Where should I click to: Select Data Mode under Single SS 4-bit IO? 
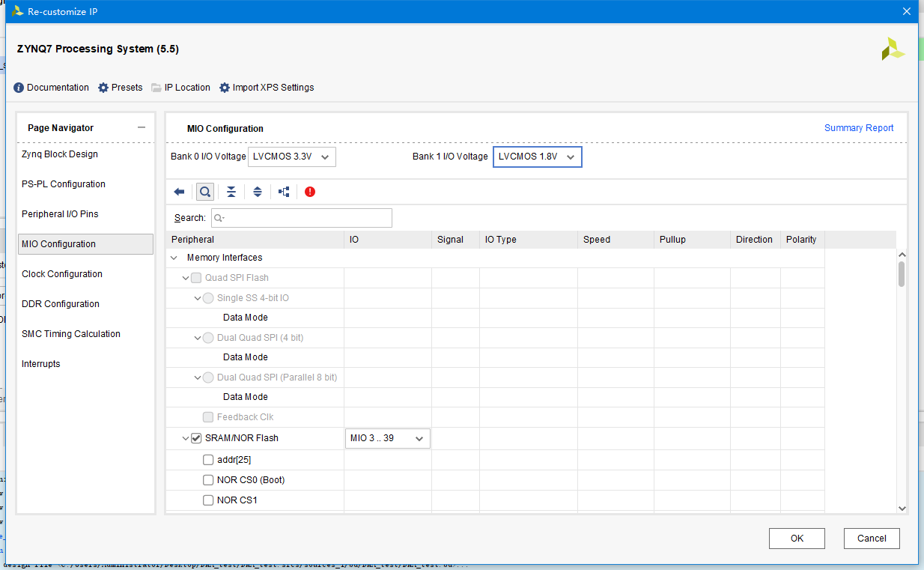[x=246, y=318]
